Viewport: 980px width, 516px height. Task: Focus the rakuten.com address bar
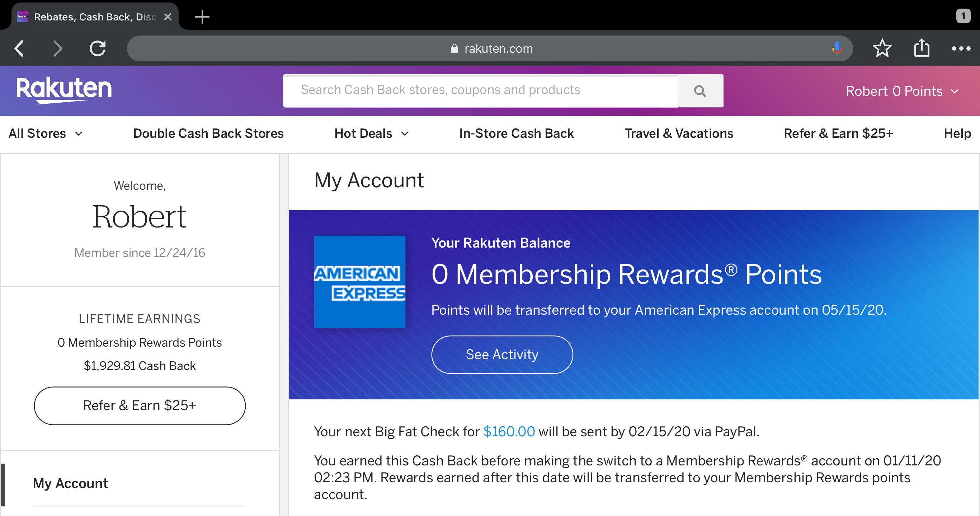pos(490,48)
